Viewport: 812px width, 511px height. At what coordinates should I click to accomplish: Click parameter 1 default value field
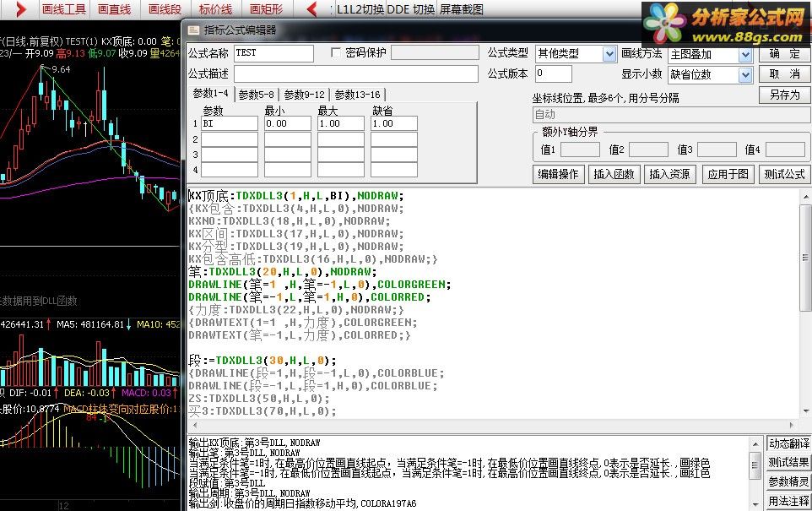click(x=394, y=123)
